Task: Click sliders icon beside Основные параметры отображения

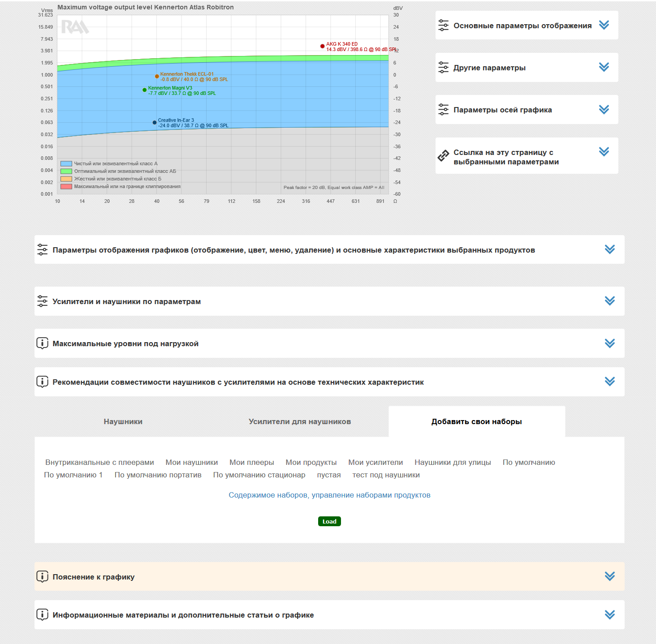Action: coord(443,26)
